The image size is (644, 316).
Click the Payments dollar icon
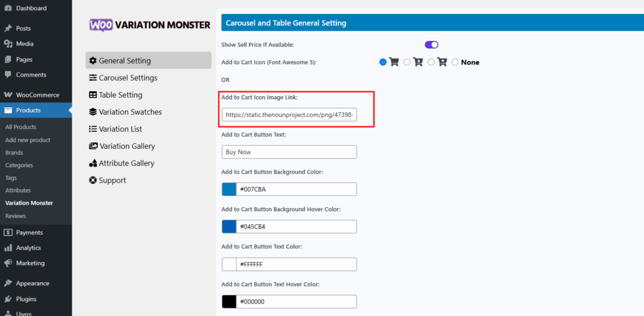click(x=8, y=232)
